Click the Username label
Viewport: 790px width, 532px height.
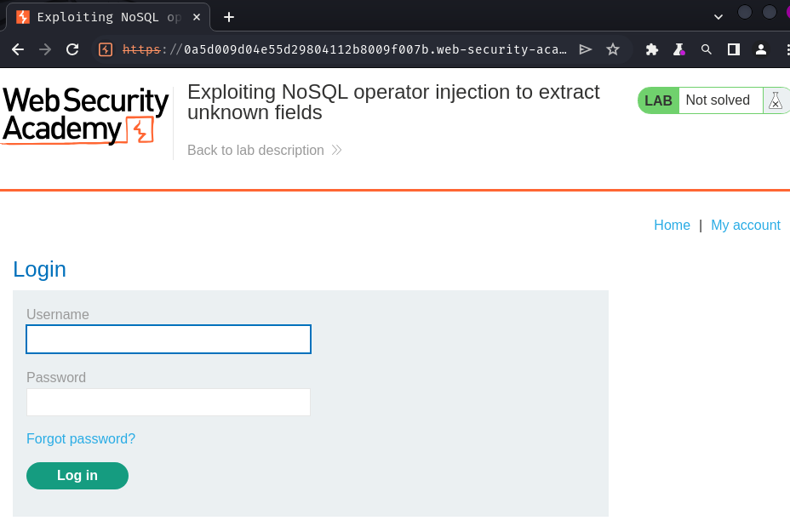click(57, 314)
